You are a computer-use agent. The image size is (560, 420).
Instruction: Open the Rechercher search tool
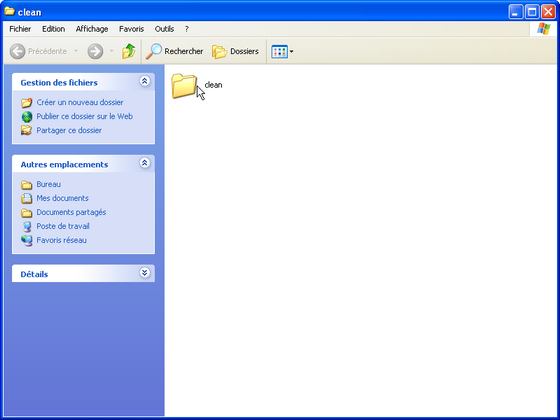point(174,51)
